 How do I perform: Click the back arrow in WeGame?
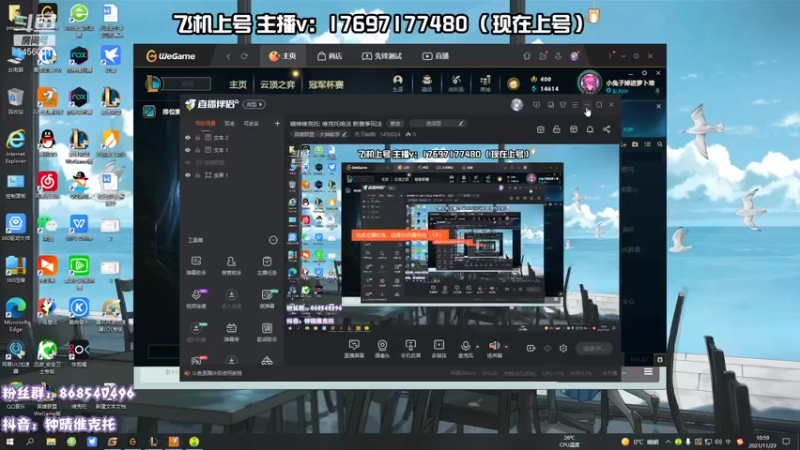coord(228,56)
